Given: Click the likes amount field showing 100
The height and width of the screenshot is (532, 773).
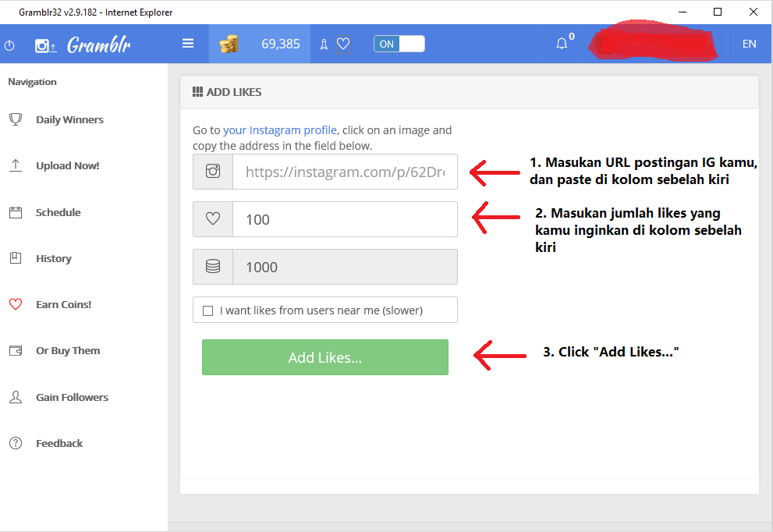Looking at the screenshot, I should pyautogui.click(x=345, y=219).
